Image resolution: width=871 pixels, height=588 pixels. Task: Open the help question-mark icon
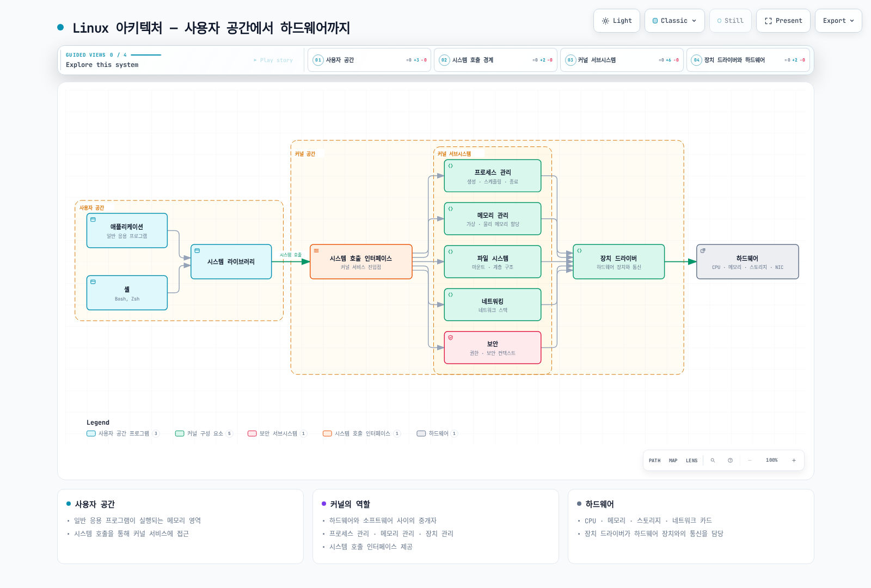(x=730, y=461)
